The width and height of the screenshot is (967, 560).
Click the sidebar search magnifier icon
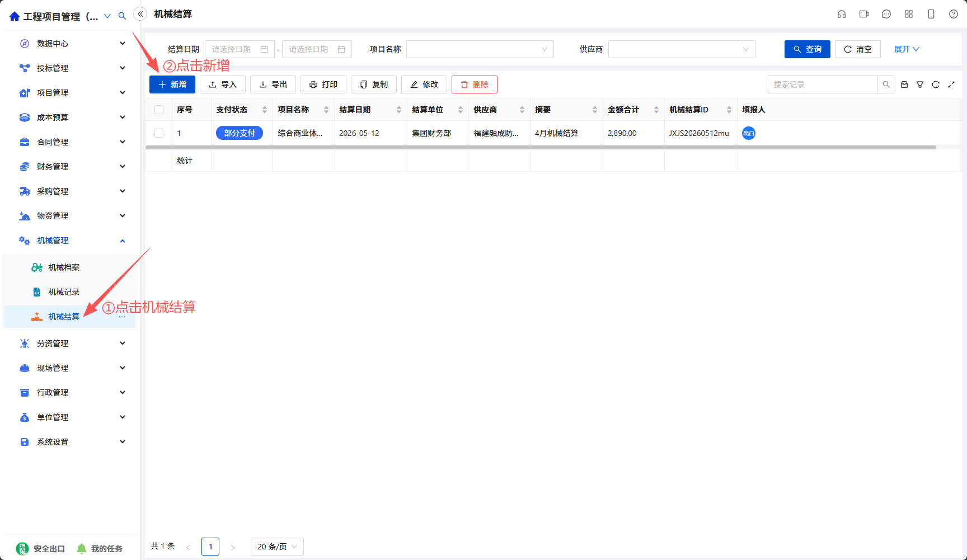tap(122, 16)
